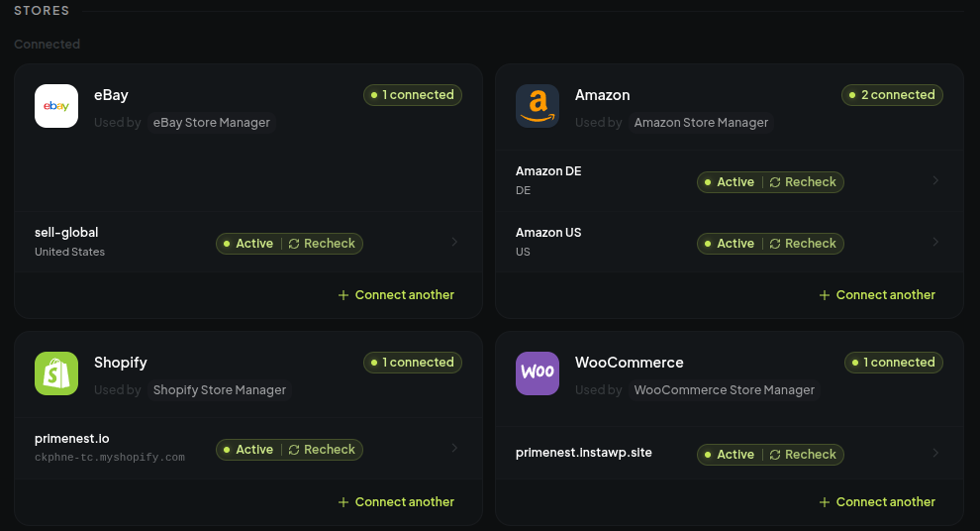980x531 pixels.
Task: Recheck the Amazon US store
Action: pyautogui.click(x=803, y=244)
